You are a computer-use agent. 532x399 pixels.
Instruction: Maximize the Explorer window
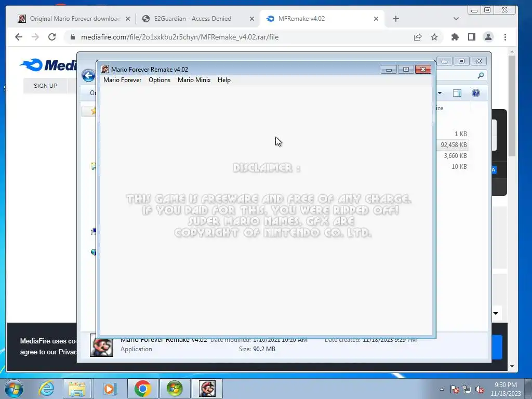[461, 61]
